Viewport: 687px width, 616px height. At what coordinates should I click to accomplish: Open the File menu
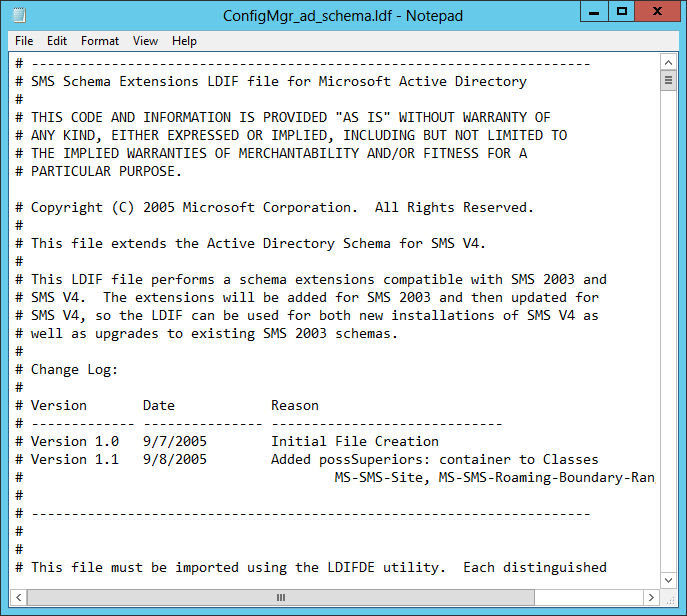(24, 41)
